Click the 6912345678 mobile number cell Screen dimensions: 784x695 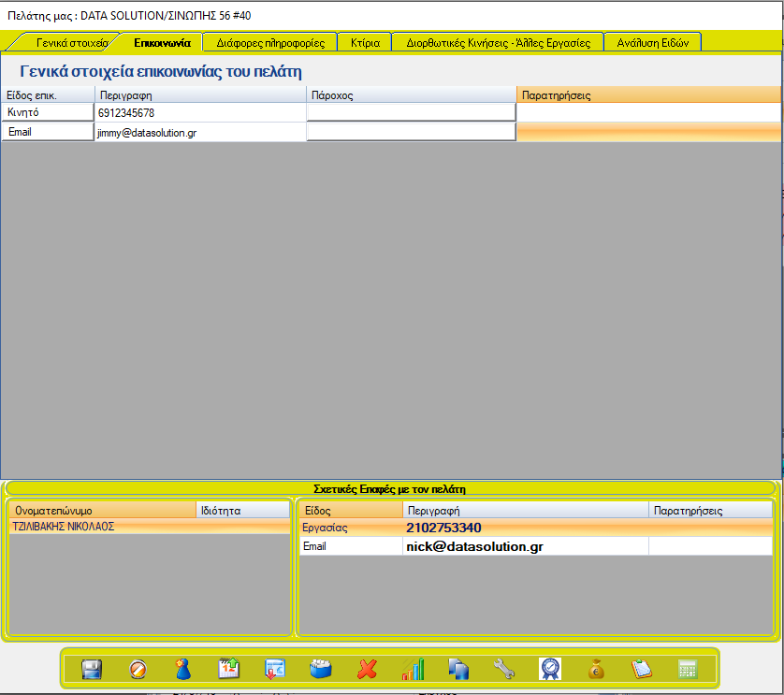199,113
